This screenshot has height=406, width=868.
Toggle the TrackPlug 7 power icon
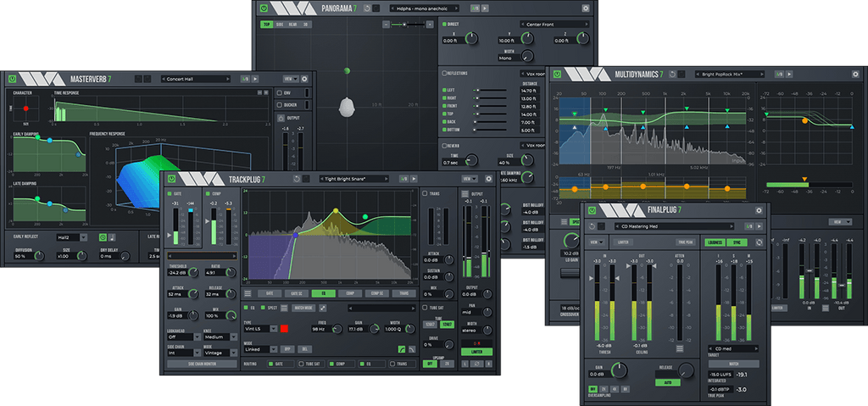tap(172, 179)
